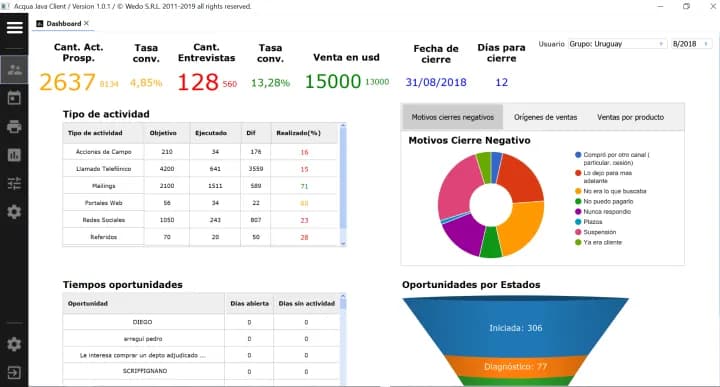
Task: Click the 15000 sales in usd value
Action: point(333,82)
